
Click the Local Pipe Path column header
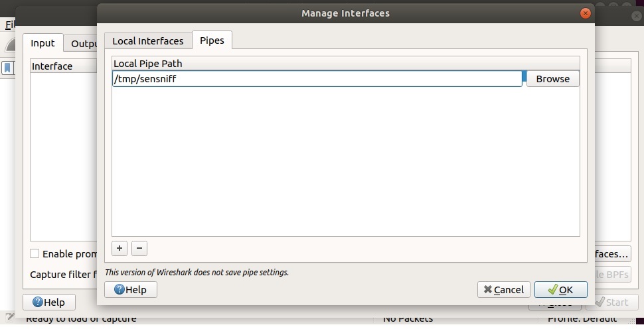147,63
